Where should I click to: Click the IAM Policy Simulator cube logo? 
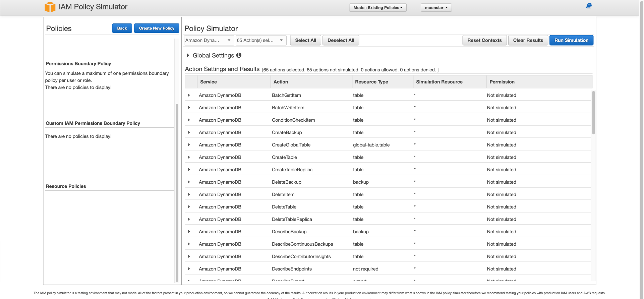pyautogui.click(x=50, y=7)
